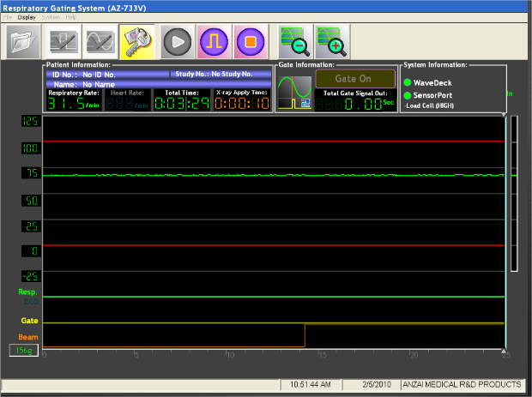The image size is (532, 397).
Task: Click the Beam channel label
Action: [28, 337]
